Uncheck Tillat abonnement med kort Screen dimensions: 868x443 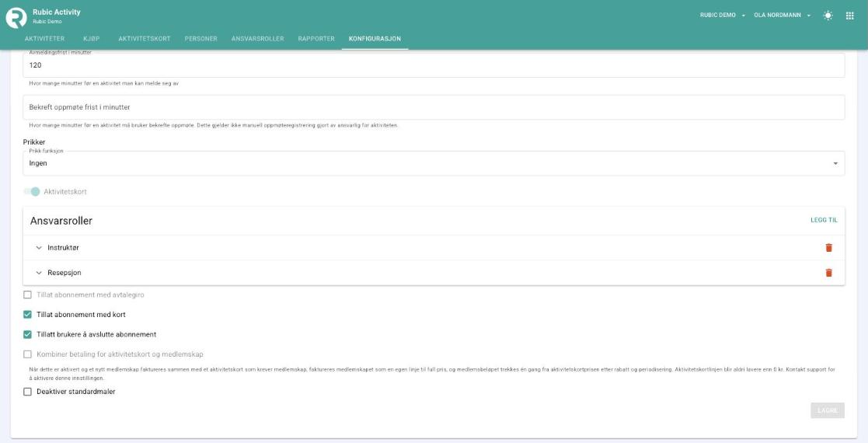27,315
